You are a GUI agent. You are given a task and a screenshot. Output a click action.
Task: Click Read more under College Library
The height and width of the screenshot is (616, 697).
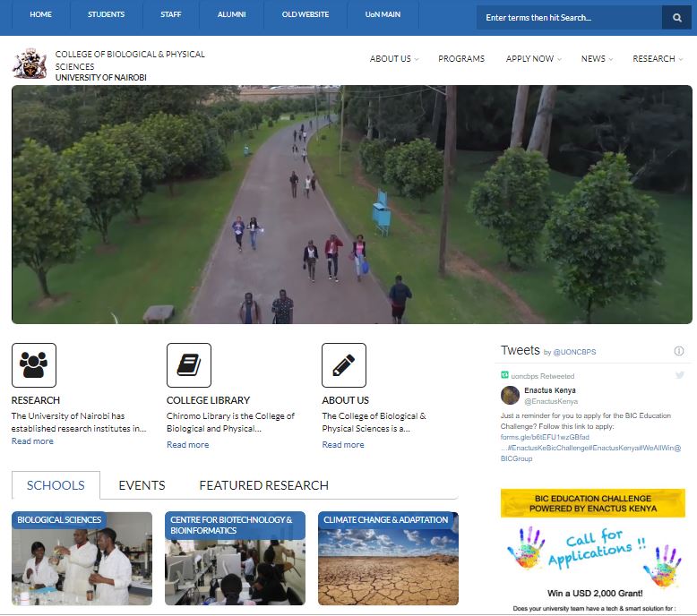pos(187,445)
